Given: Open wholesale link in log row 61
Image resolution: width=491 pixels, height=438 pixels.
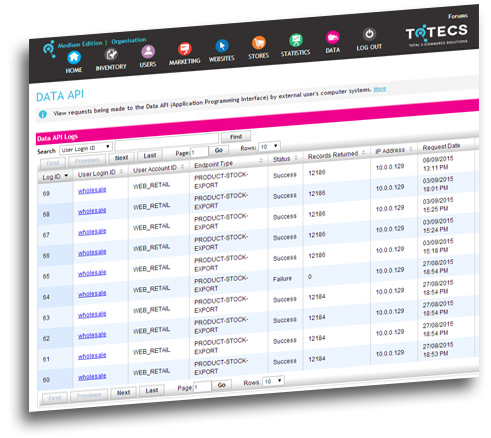Looking at the screenshot, I should [92, 356].
